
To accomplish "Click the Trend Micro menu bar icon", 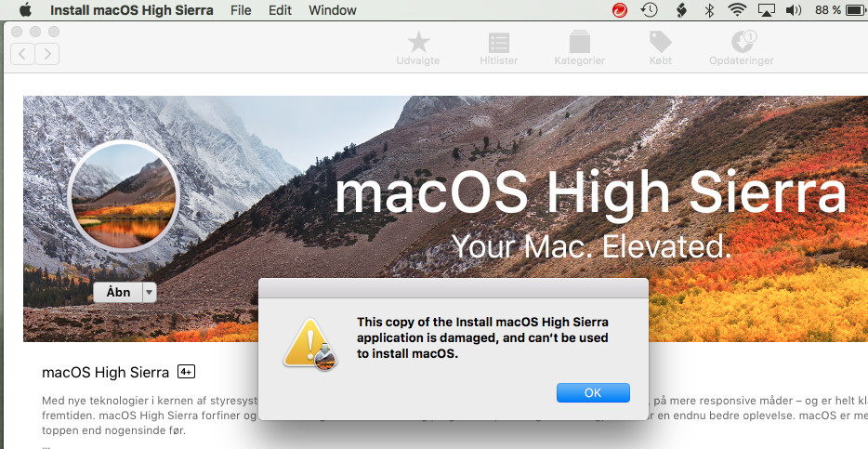I will click(x=620, y=10).
